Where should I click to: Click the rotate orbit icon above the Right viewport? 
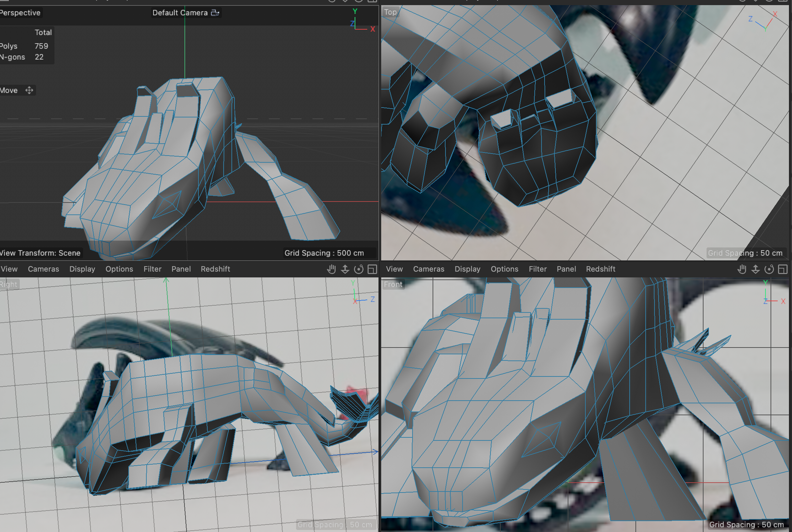(x=359, y=269)
